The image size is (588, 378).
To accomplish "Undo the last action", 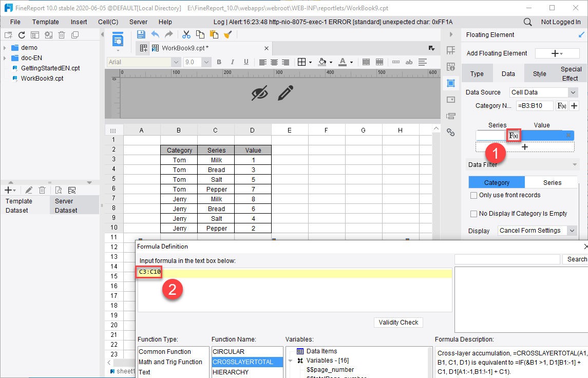I will [x=155, y=34].
